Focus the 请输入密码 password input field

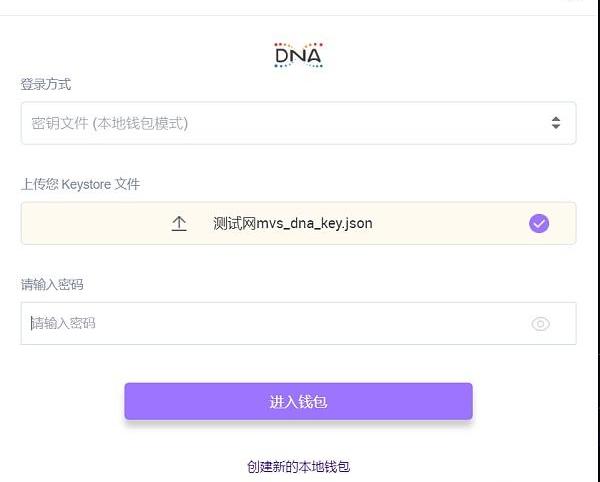298,323
